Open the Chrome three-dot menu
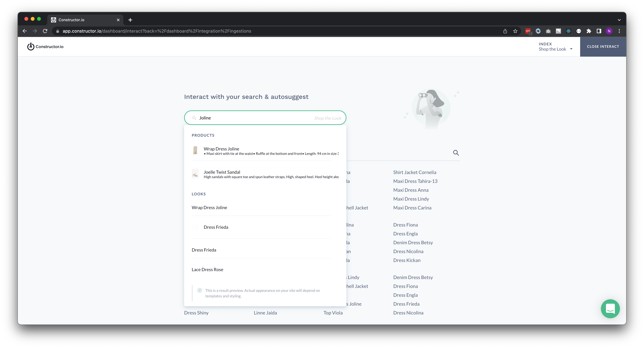The image size is (644, 348). [x=619, y=31]
